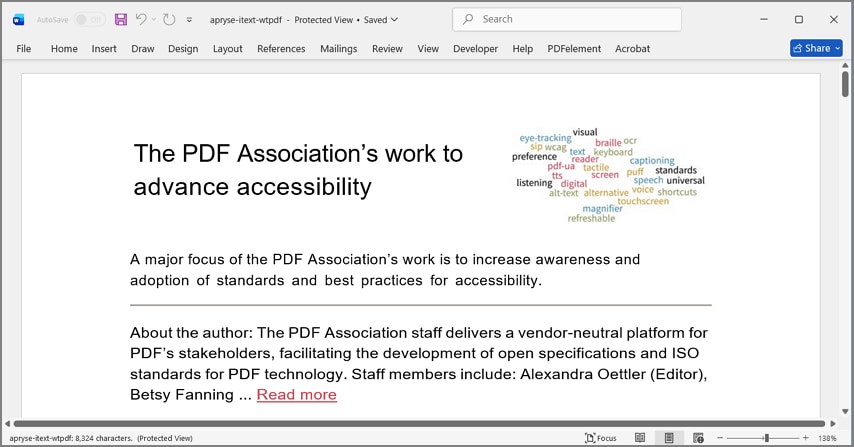Open the Layout tab
The width and height of the screenshot is (854, 447).
pos(228,48)
